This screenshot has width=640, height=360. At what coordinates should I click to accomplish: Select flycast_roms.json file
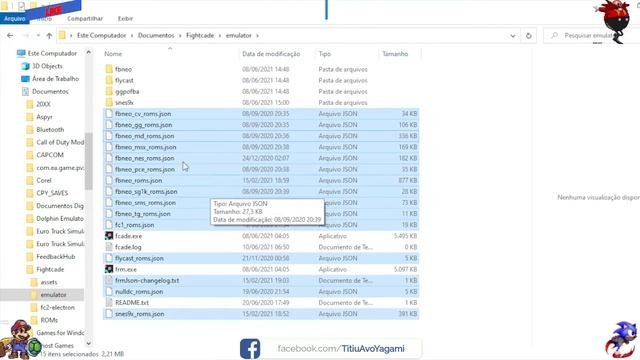(x=261, y=258)
